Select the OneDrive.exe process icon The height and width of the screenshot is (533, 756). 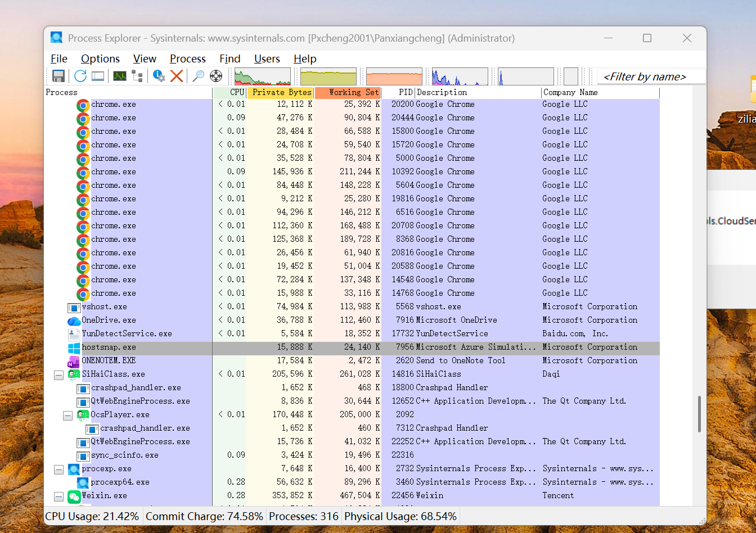pyautogui.click(x=74, y=320)
